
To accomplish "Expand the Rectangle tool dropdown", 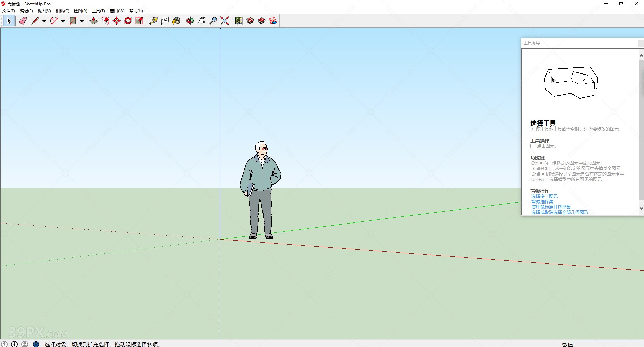I will point(82,21).
